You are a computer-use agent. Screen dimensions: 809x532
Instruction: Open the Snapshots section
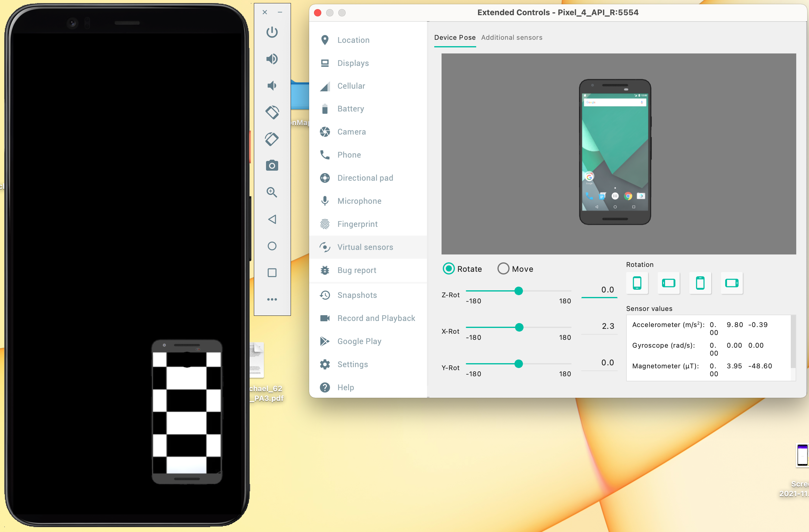click(357, 295)
